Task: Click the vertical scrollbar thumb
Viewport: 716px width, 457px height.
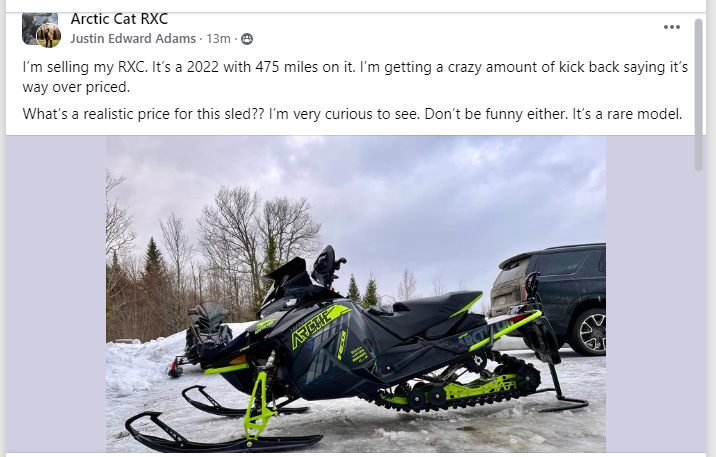Action: pyautogui.click(x=698, y=95)
